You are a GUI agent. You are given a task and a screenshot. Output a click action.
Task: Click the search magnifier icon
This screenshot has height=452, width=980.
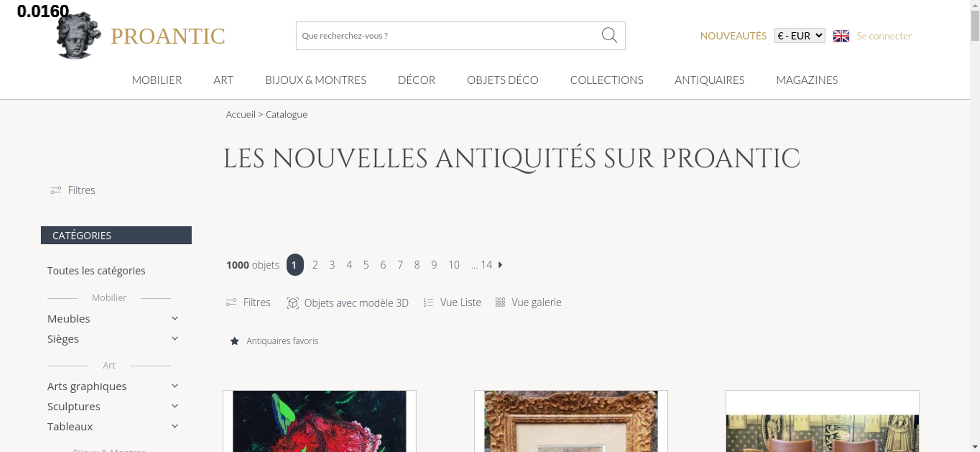(x=609, y=35)
